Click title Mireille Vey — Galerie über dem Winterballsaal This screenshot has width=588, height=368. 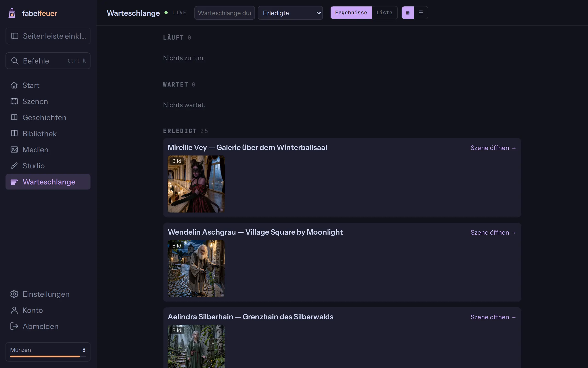point(247,147)
